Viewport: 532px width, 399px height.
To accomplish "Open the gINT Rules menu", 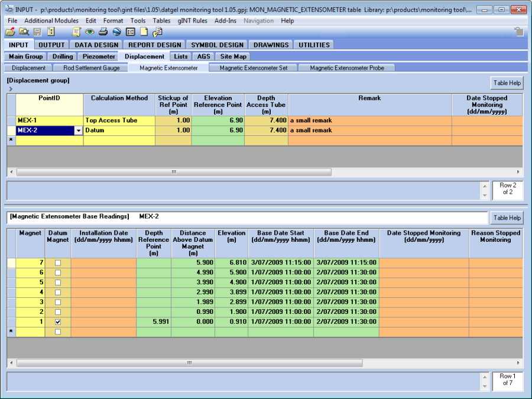I will (x=193, y=21).
